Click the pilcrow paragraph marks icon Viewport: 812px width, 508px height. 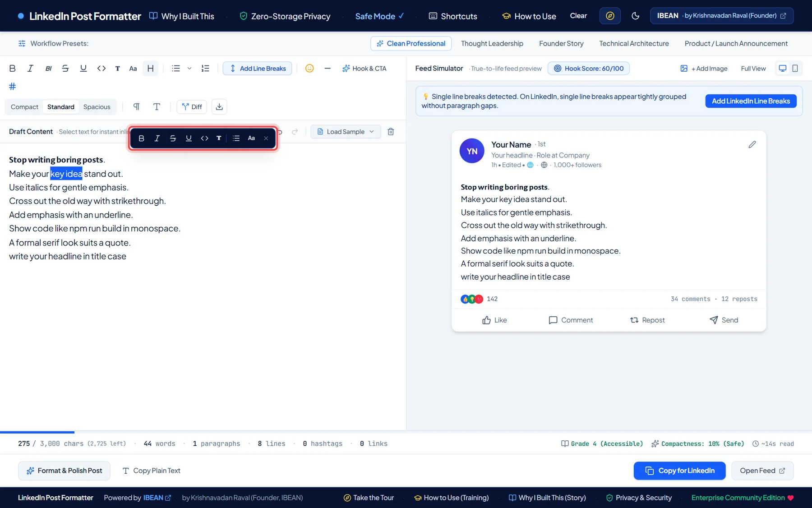pyautogui.click(x=136, y=107)
